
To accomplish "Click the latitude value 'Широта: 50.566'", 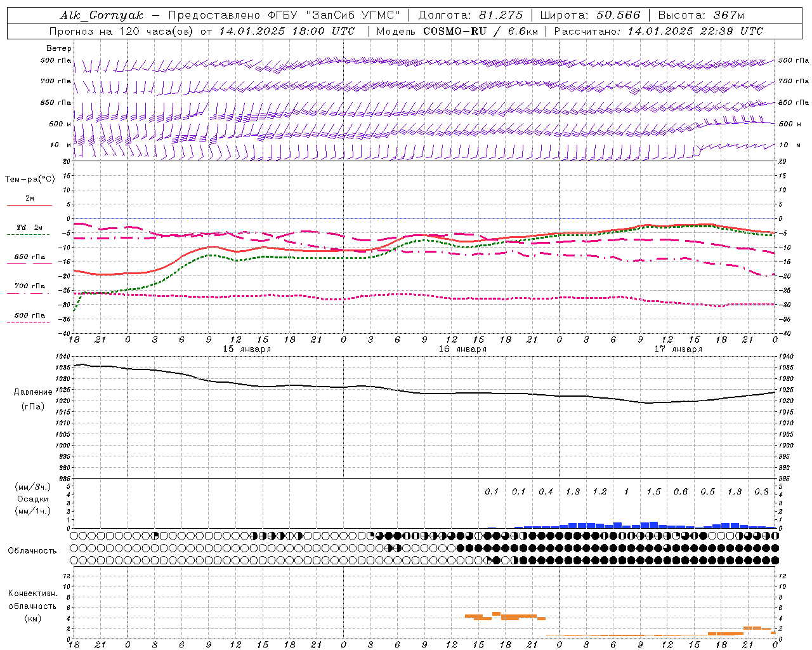I will click(x=590, y=15).
